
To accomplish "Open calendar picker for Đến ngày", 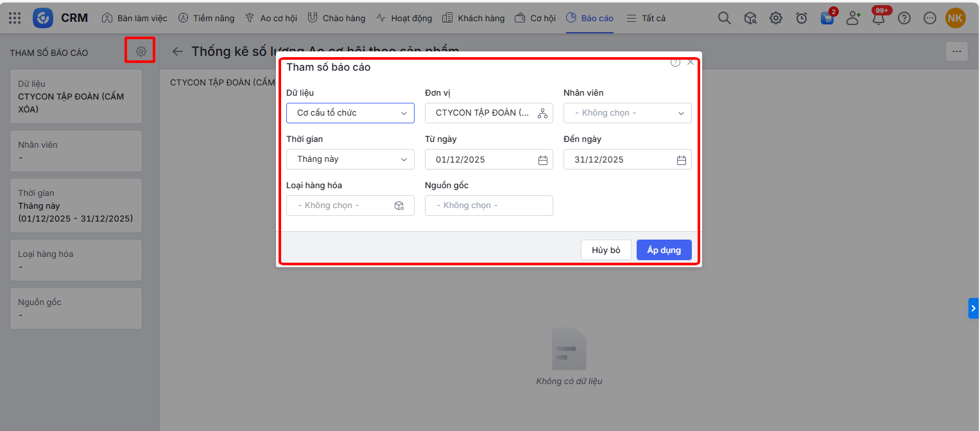I will pos(682,160).
